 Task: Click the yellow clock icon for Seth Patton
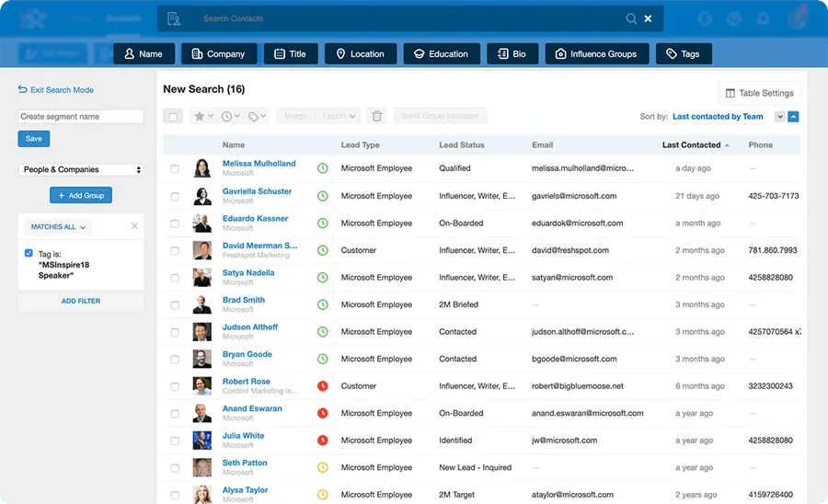(323, 468)
